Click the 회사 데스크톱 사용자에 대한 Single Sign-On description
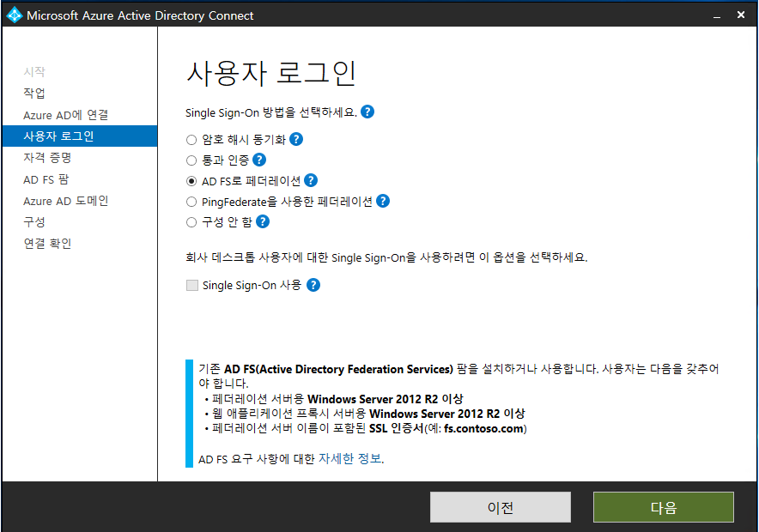759x532 pixels. [x=386, y=257]
